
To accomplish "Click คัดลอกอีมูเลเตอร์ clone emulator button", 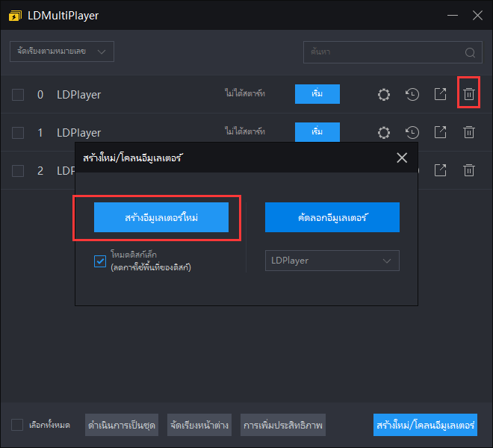I will [x=332, y=217].
